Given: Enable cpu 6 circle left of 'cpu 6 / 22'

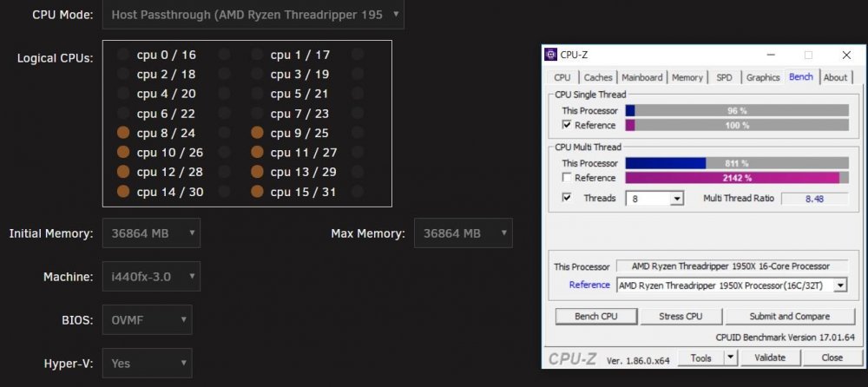Looking at the screenshot, I should click(123, 113).
